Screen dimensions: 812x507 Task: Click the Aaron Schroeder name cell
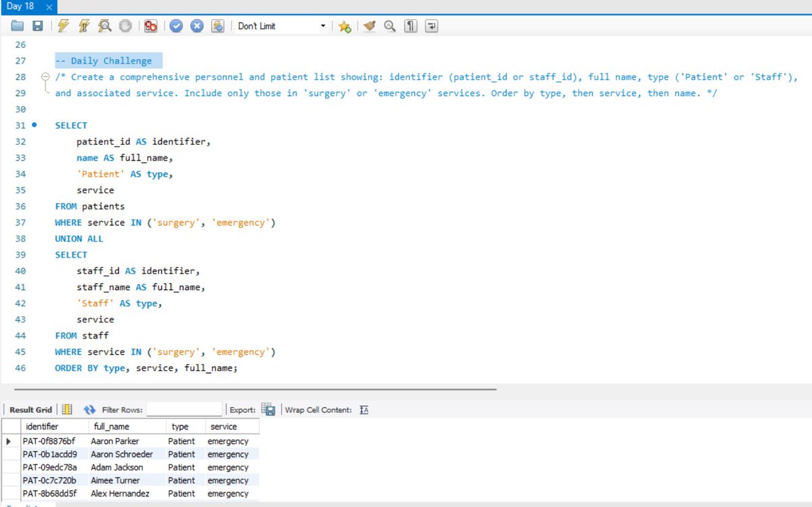click(x=127, y=454)
